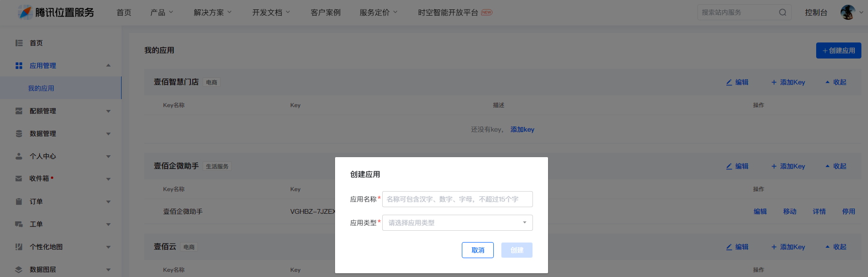Screen dimensions: 868x277
Task: Open the 服务定价 menu
Action: point(378,12)
